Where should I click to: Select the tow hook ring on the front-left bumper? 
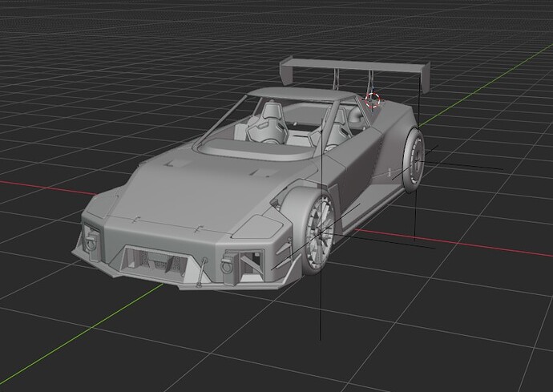coord(91,242)
